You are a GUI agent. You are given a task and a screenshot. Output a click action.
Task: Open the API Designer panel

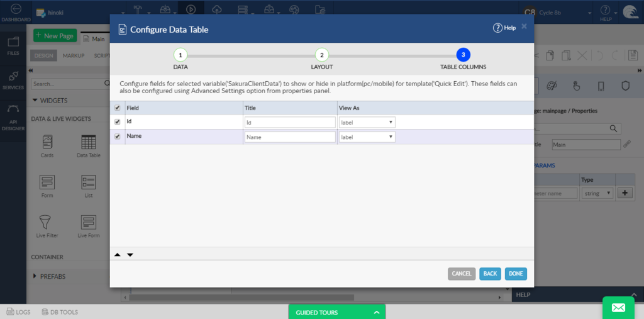tap(13, 118)
